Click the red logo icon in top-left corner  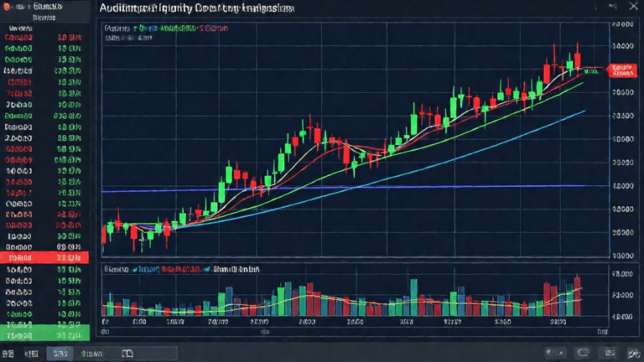7,7
